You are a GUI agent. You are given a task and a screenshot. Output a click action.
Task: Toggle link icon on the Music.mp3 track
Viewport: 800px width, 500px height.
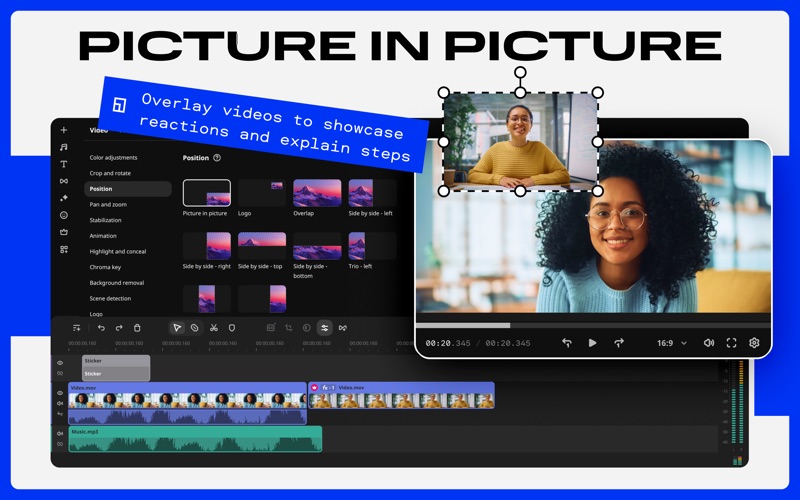60,444
